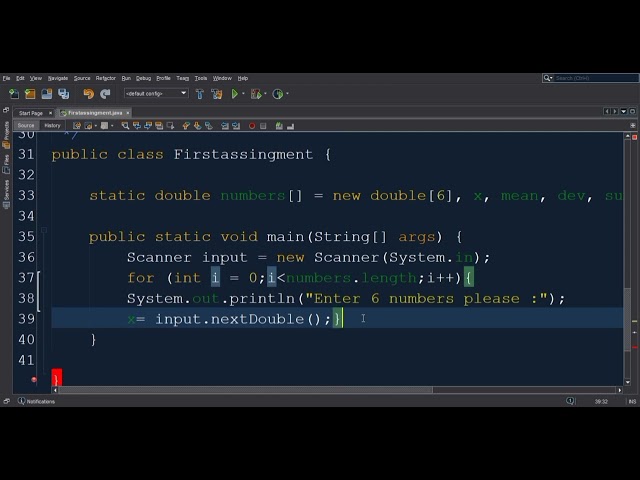The height and width of the screenshot is (480, 640).
Task: Click the Comment editor toolbar icon
Action: pos(279,126)
